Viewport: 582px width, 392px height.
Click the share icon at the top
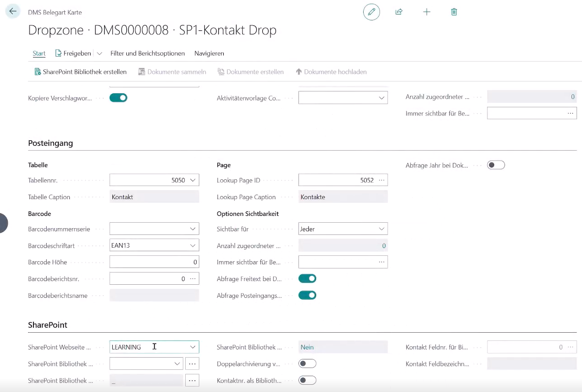(399, 12)
